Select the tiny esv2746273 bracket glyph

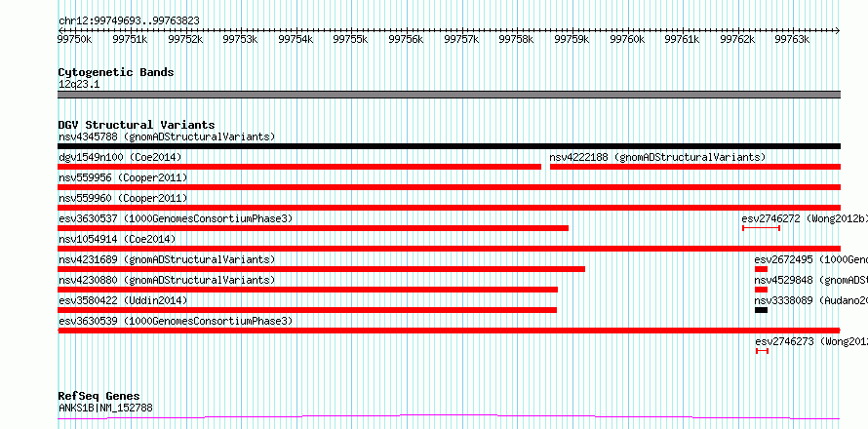(x=763, y=351)
